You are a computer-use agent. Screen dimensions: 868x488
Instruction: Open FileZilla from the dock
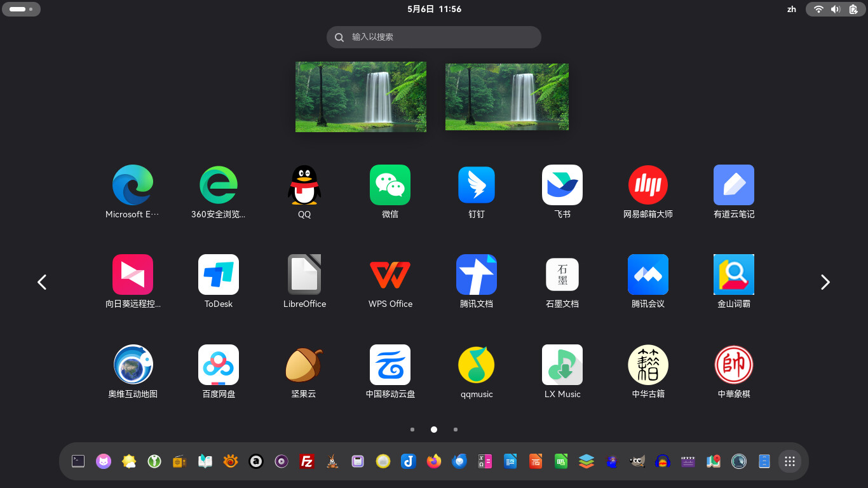pyautogui.click(x=307, y=461)
